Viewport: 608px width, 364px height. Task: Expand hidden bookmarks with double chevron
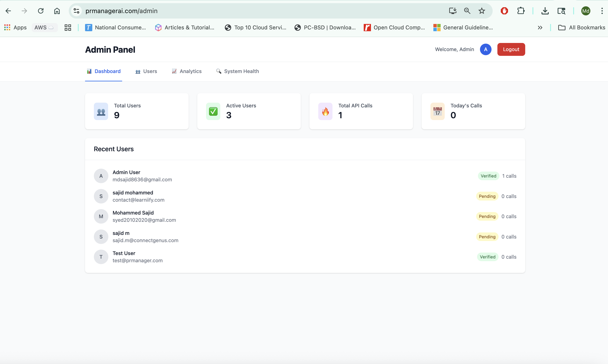(x=540, y=28)
